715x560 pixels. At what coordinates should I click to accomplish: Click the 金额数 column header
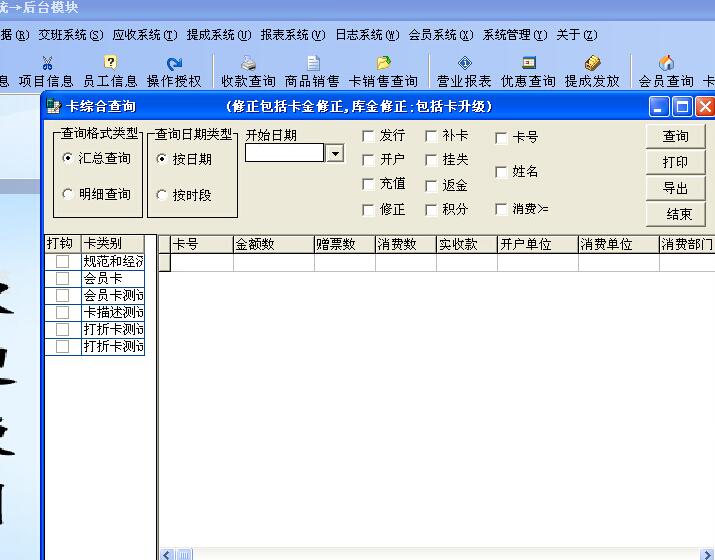274,244
